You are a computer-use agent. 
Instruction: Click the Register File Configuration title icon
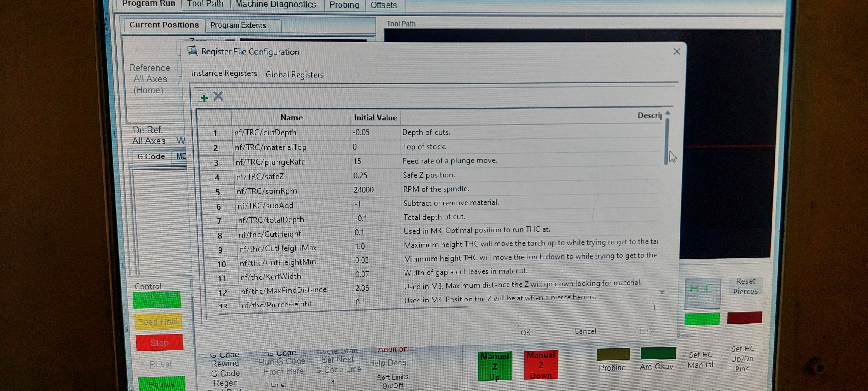(192, 51)
